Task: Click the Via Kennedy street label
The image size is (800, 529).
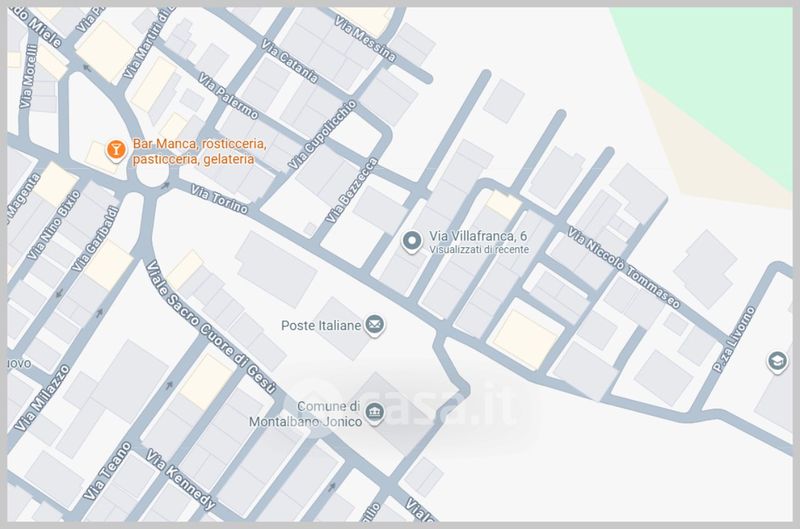Action: [x=180, y=479]
